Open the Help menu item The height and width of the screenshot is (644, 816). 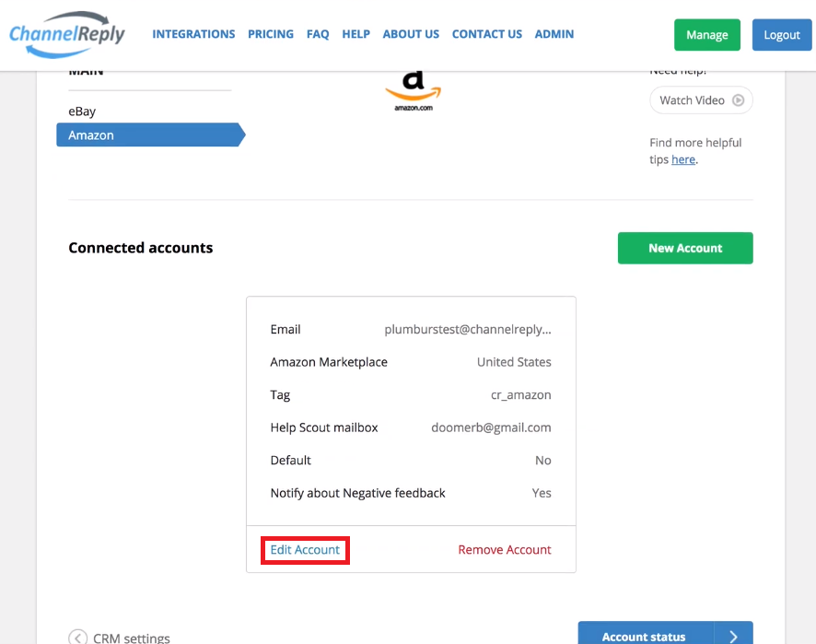coord(356,34)
